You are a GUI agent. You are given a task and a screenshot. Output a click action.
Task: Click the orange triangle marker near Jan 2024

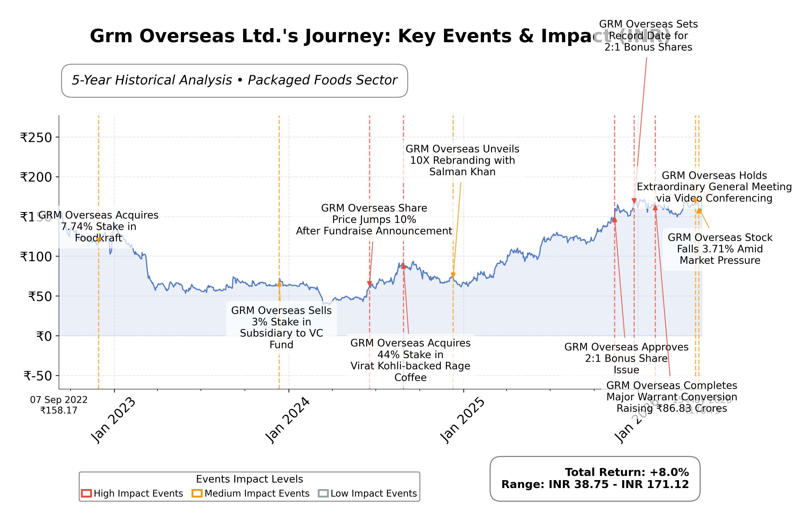click(x=279, y=284)
